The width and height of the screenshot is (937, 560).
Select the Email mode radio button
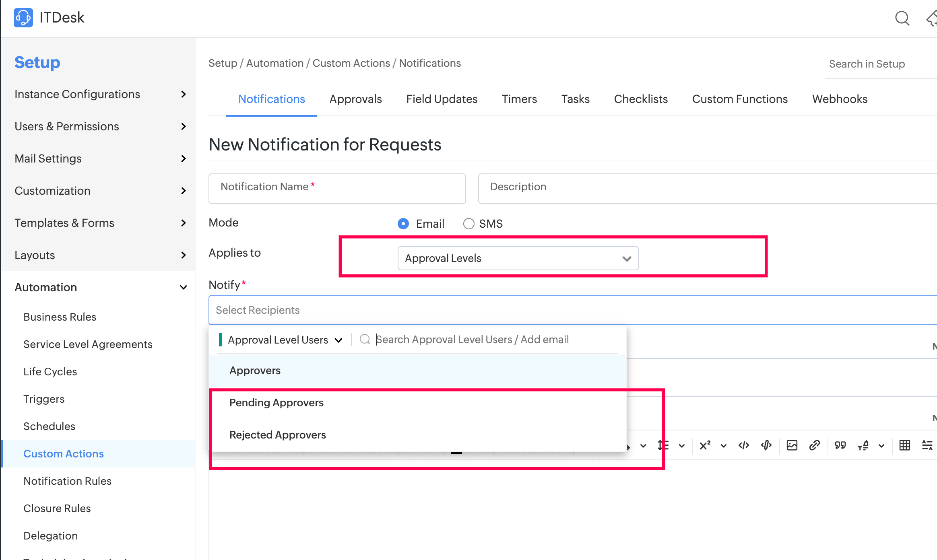tap(403, 224)
